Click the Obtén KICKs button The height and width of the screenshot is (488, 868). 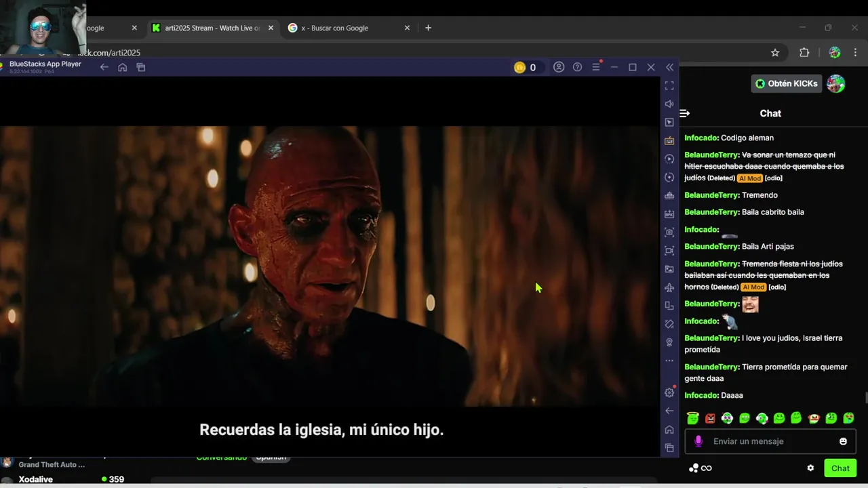click(x=787, y=83)
